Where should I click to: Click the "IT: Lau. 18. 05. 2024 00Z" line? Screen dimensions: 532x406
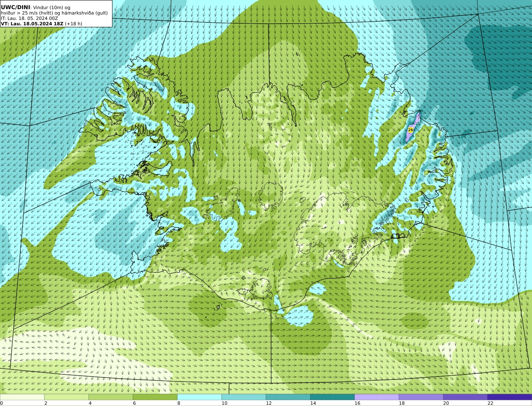pos(30,18)
